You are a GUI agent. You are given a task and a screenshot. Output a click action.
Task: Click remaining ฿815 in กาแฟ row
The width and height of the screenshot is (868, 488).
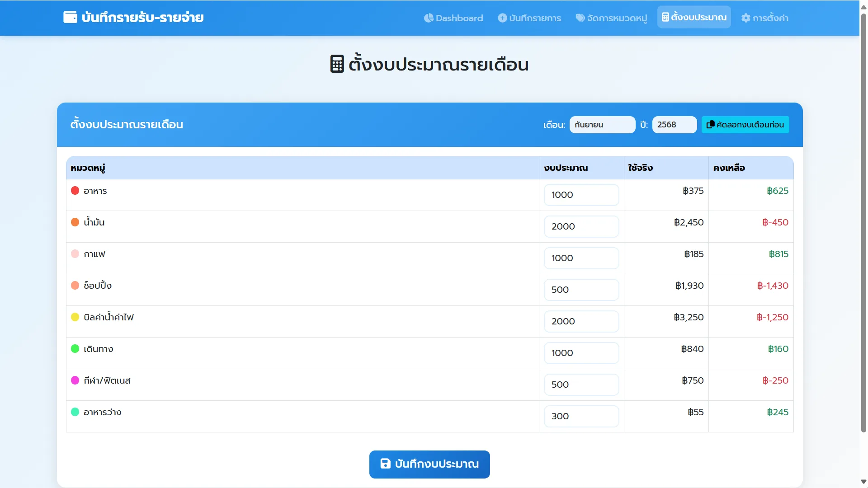click(778, 254)
